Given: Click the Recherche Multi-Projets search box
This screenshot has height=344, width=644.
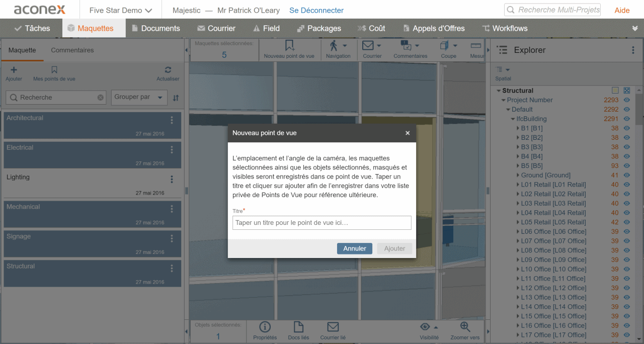Looking at the screenshot, I should coord(552,10).
